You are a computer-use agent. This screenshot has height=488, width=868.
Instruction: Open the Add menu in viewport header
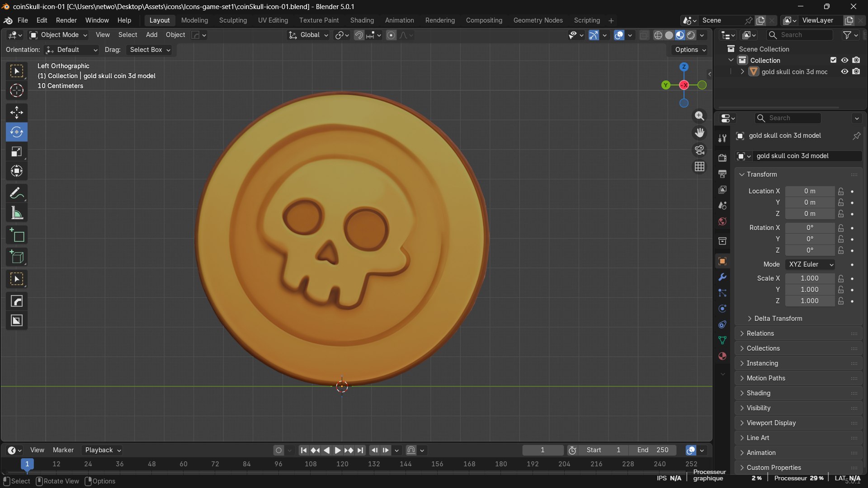coord(151,35)
